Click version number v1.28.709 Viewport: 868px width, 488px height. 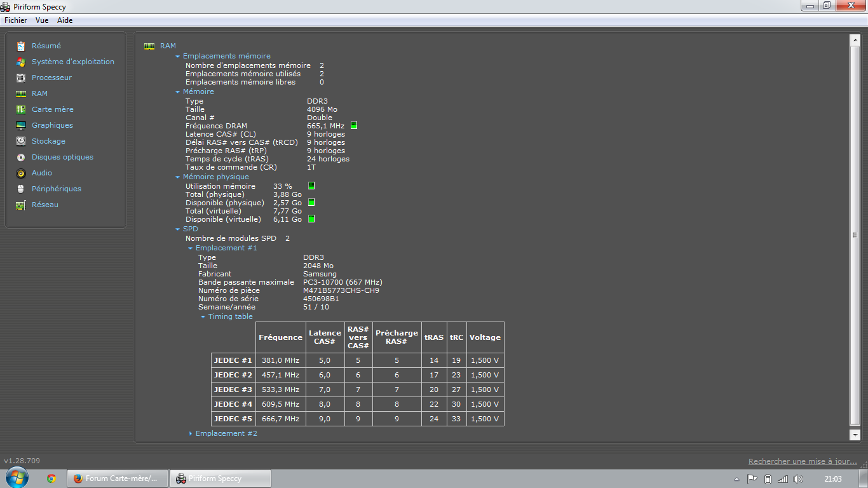pyautogui.click(x=22, y=461)
